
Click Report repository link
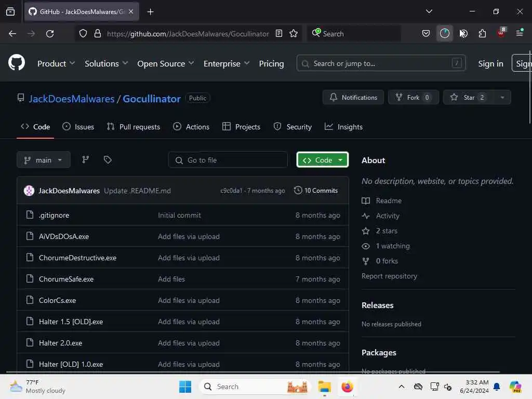click(x=389, y=276)
